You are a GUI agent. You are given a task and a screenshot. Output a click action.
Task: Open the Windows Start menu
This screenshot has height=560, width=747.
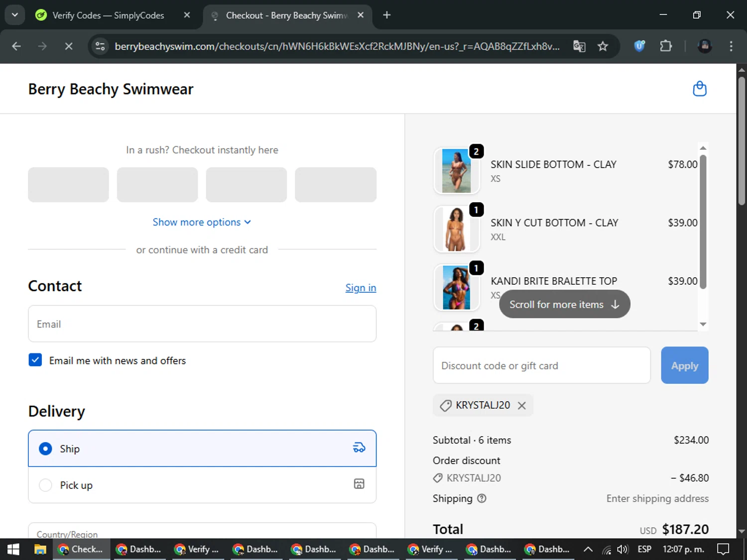[x=13, y=549]
